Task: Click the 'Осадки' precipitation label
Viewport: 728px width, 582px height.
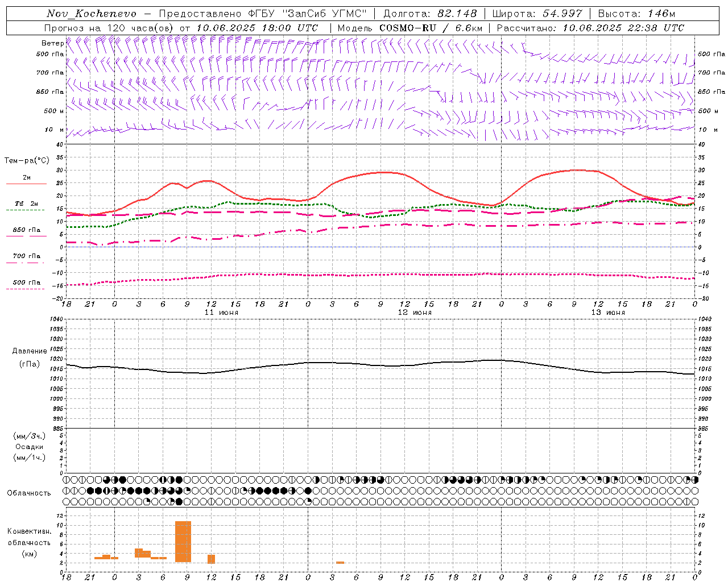Action: [30, 447]
